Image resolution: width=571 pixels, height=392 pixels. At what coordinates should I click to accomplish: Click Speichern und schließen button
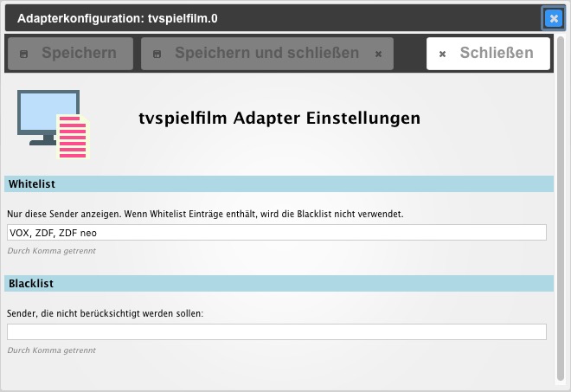(x=267, y=54)
